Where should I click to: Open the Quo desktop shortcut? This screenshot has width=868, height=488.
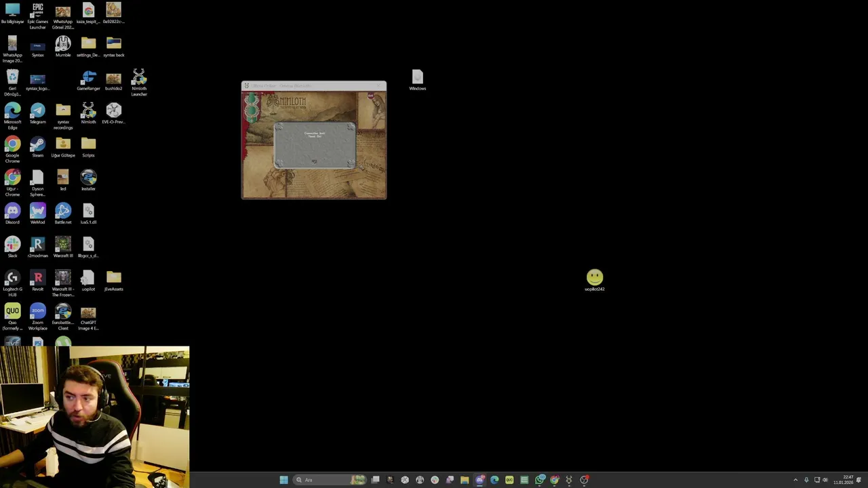(x=12, y=317)
